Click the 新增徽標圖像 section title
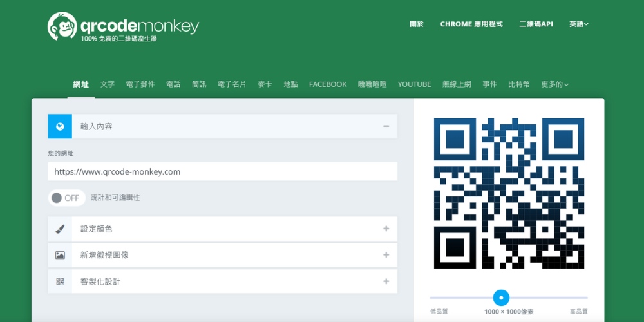The height and width of the screenshot is (322, 644). (x=104, y=255)
